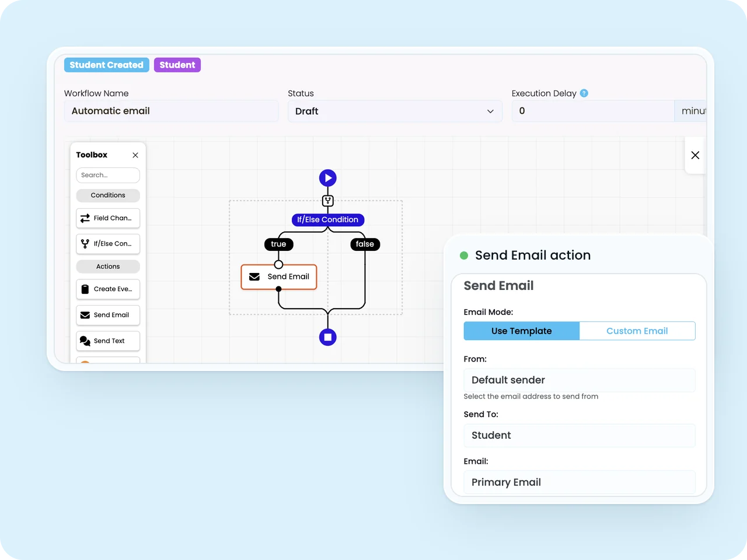Open the From sender dropdown
Screen dimensions: 747x560
pyautogui.click(x=580, y=380)
